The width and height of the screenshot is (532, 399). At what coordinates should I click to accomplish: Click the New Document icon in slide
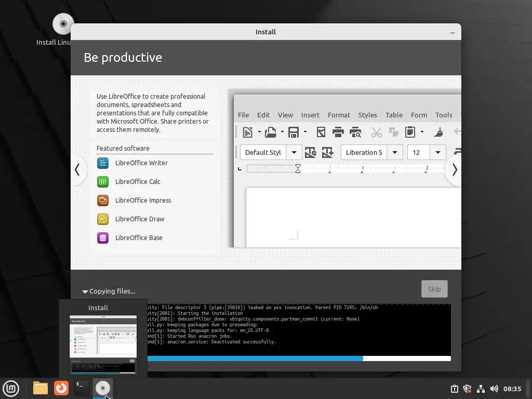point(247,132)
